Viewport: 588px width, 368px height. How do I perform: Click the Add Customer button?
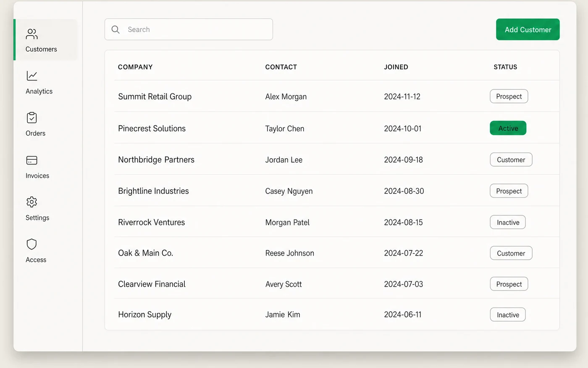pos(528,29)
